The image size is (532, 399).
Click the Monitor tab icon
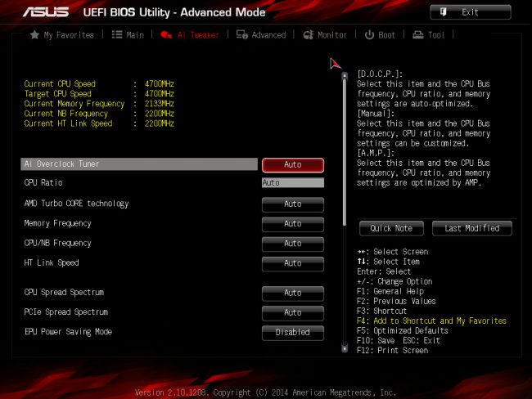click(308, 35)
